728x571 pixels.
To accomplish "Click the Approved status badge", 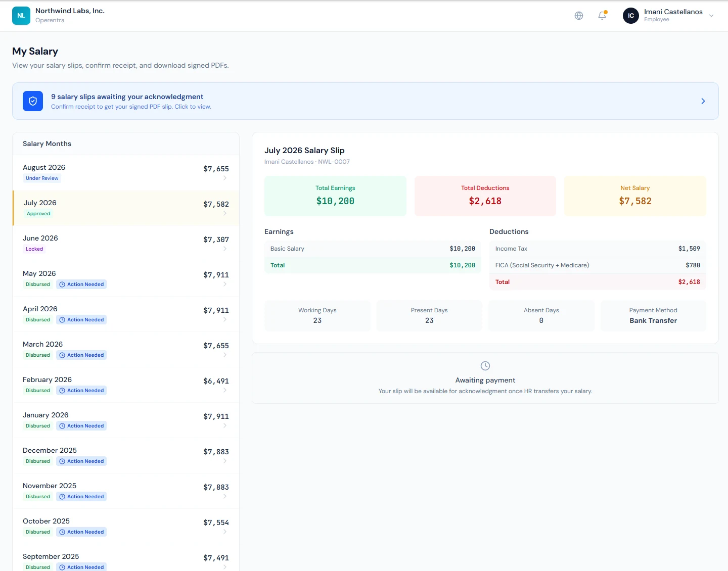I will 38,214.
